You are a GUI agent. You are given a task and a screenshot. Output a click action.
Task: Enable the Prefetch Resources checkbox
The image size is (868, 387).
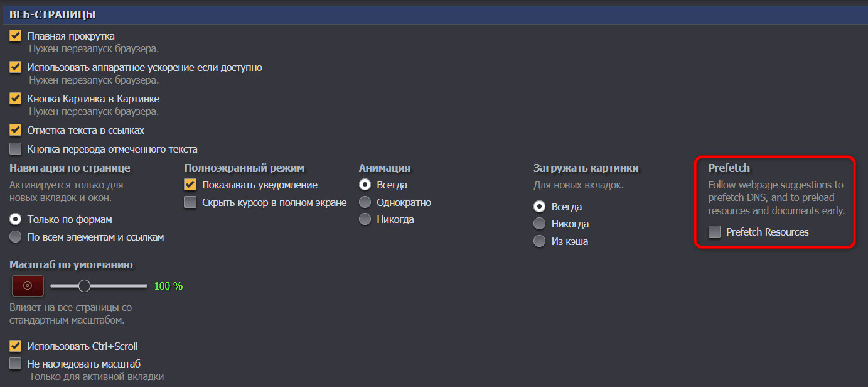pos(714,232)
